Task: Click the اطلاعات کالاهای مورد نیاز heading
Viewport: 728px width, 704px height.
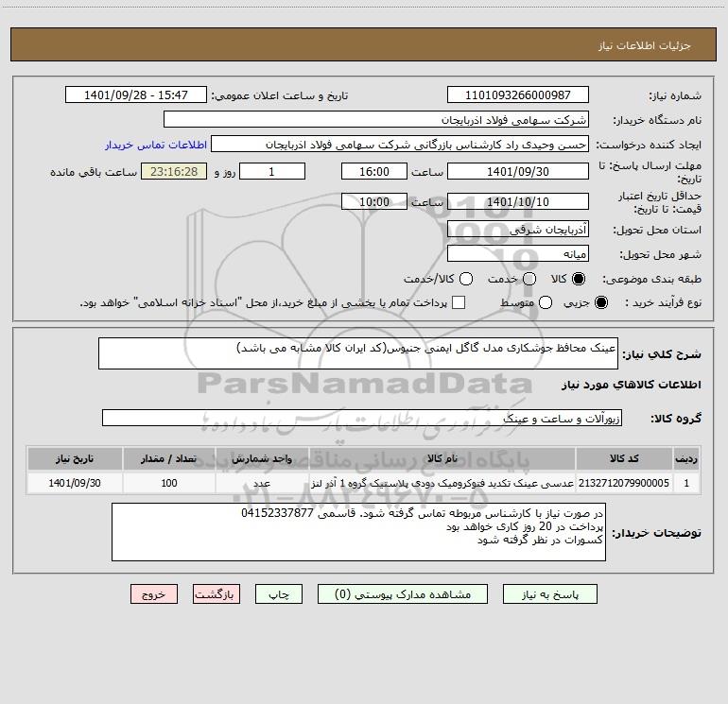Action: [x=631, y=385]
